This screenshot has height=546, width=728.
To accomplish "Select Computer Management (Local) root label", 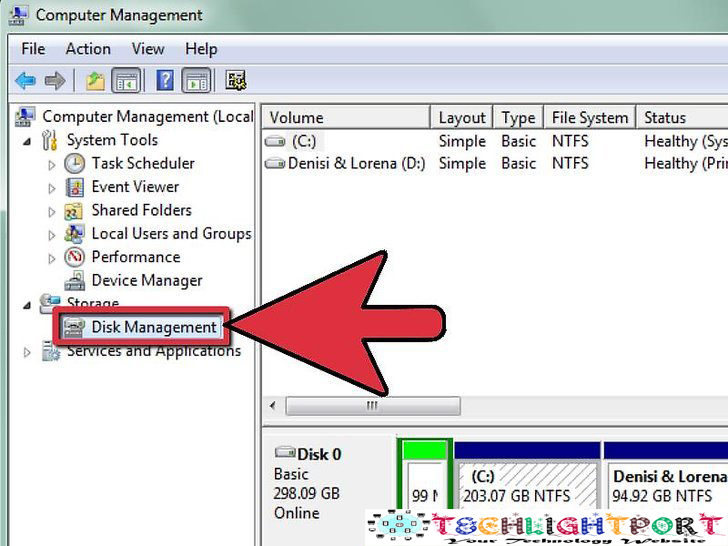I will (x=148, y=117).
